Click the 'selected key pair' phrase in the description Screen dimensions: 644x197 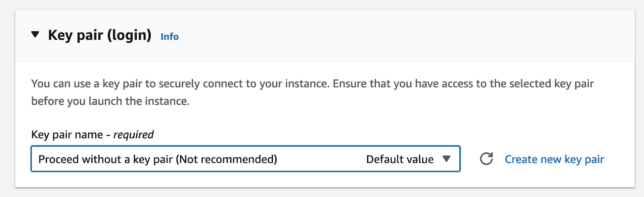click(551, 84)
